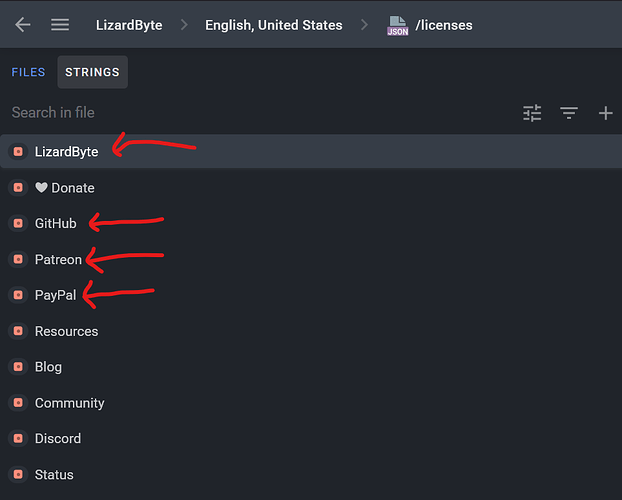Open the /licenses file breadcrumb

444,25
